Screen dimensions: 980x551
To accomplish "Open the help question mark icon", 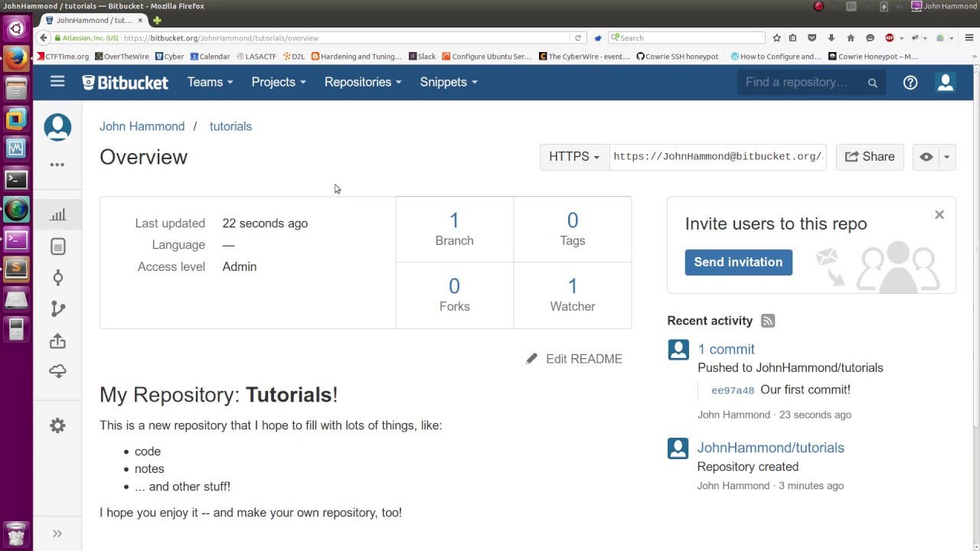I will point(910,82).
